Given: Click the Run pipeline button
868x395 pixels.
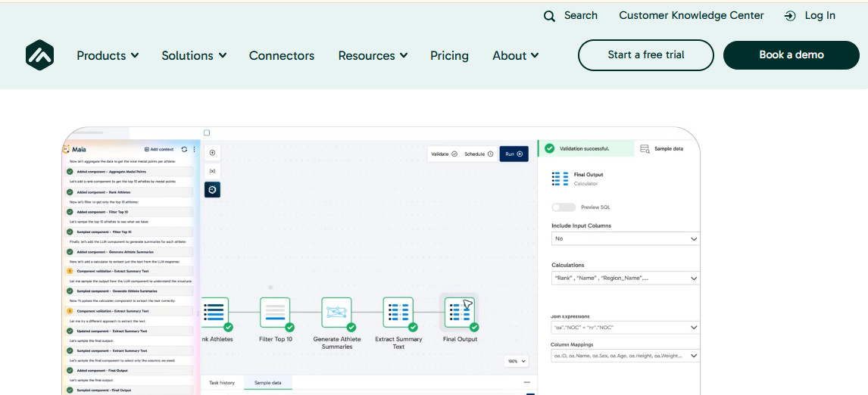Looking at the screenshot, I should 514,154.
